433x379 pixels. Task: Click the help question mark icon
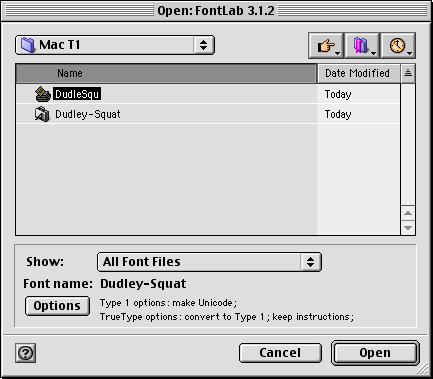point(25,353)
